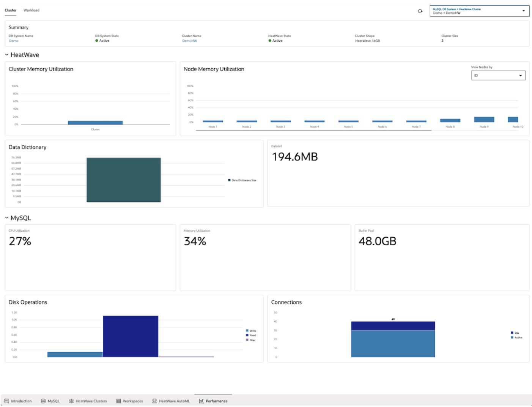Open the MySQL database icon tab
532x407 pixels.
pos(43,401)
